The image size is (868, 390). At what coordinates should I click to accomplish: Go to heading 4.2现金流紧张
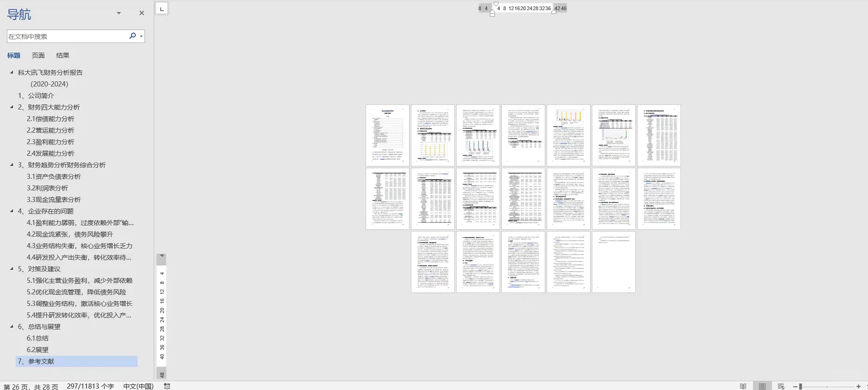(x=70, y=234)
